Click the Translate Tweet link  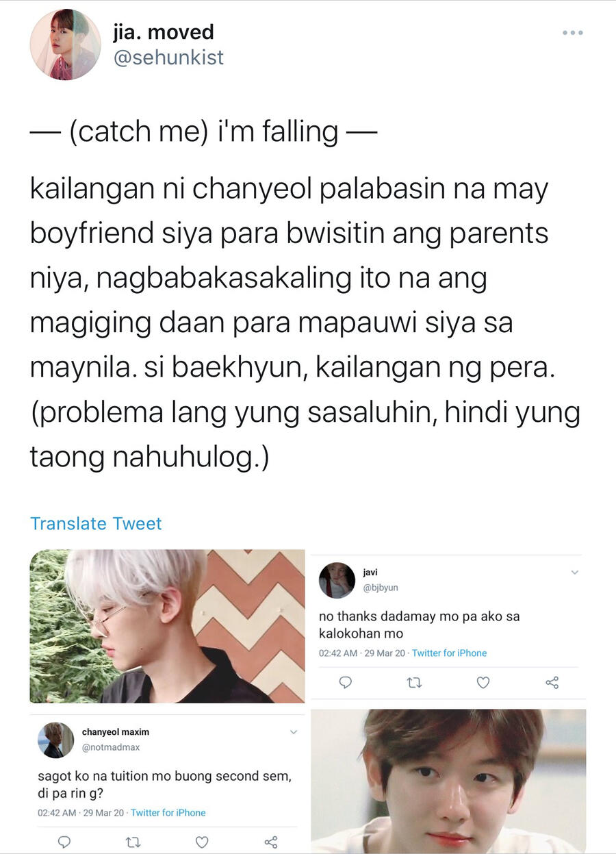(x=96, y=524)
